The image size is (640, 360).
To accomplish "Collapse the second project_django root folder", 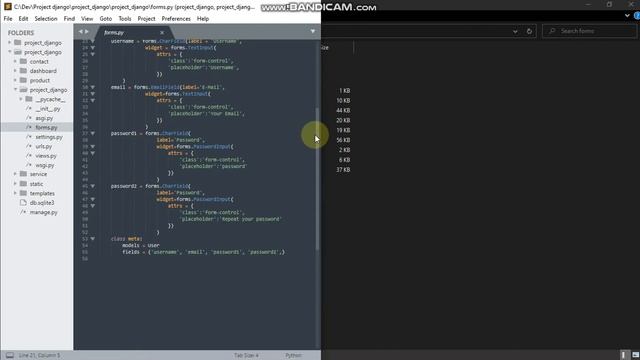I will [x=9, y=52].
